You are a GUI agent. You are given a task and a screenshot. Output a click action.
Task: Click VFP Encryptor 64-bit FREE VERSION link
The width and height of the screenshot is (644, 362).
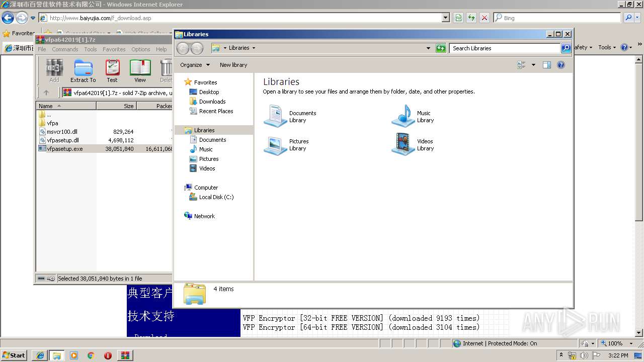(361, 327)
